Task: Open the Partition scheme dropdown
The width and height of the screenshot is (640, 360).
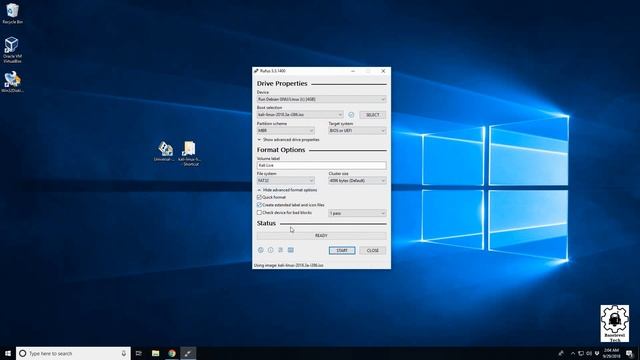Action: 285,131
